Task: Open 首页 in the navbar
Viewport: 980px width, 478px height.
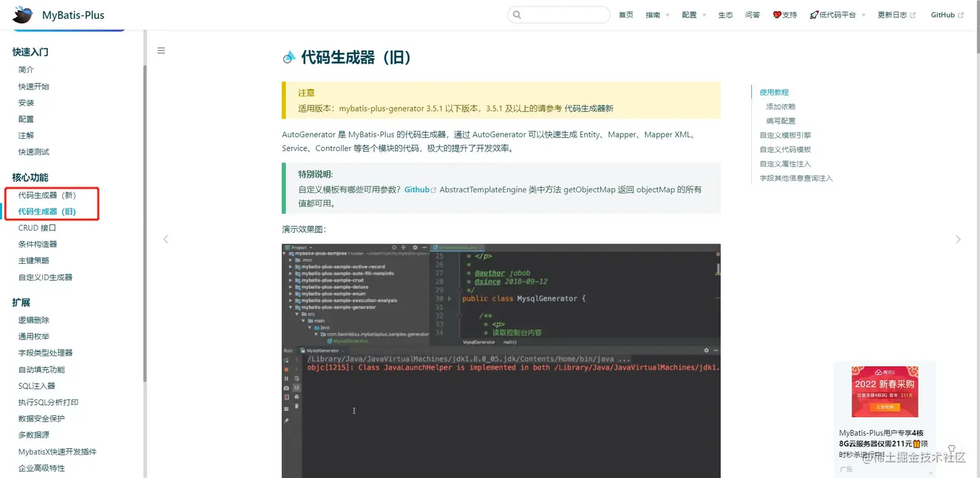Action: (x=626, y=15)
